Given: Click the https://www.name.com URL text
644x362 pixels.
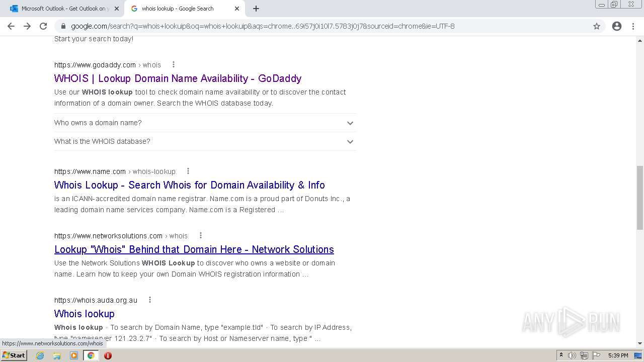Looking at the screenshot, I should coord(90,171).
